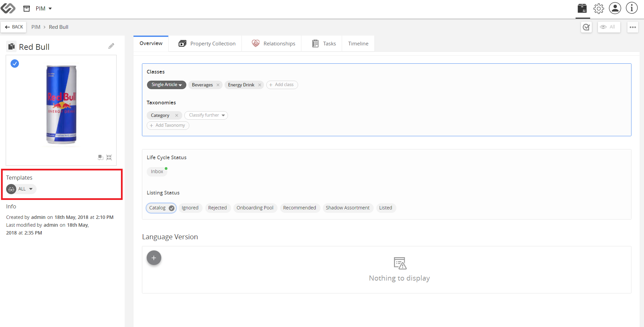
Task: Open the PIM module dropdown
Action: point(44,8)
